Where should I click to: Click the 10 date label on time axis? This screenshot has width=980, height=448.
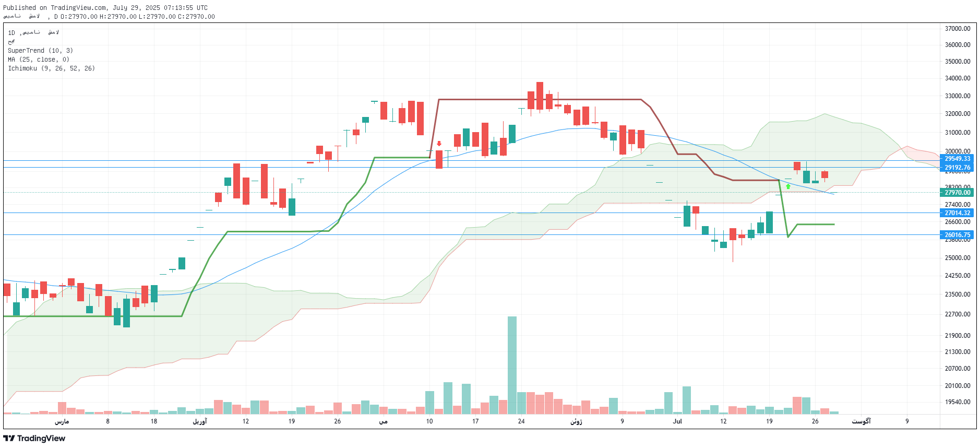click(x=429, y=421)
